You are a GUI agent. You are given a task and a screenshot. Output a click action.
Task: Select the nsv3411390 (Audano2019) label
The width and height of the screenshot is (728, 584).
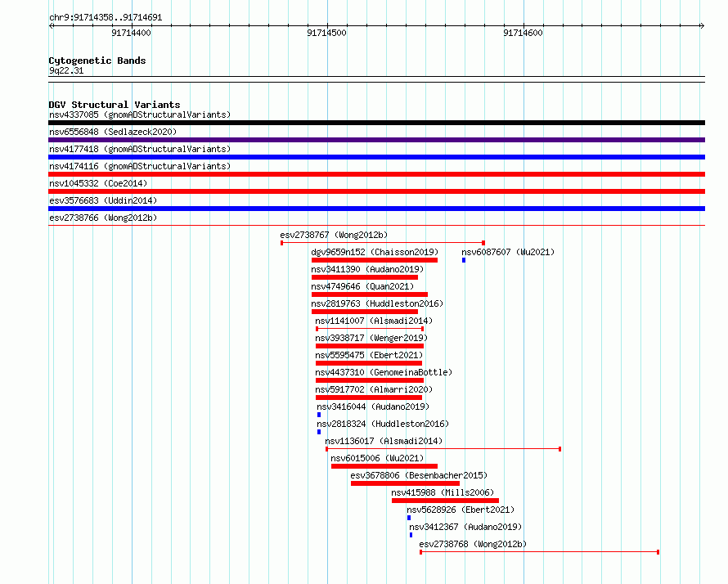367,269
